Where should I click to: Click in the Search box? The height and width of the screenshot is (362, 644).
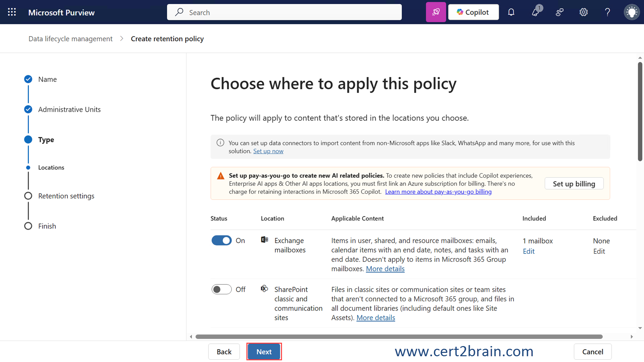point(284,12)
